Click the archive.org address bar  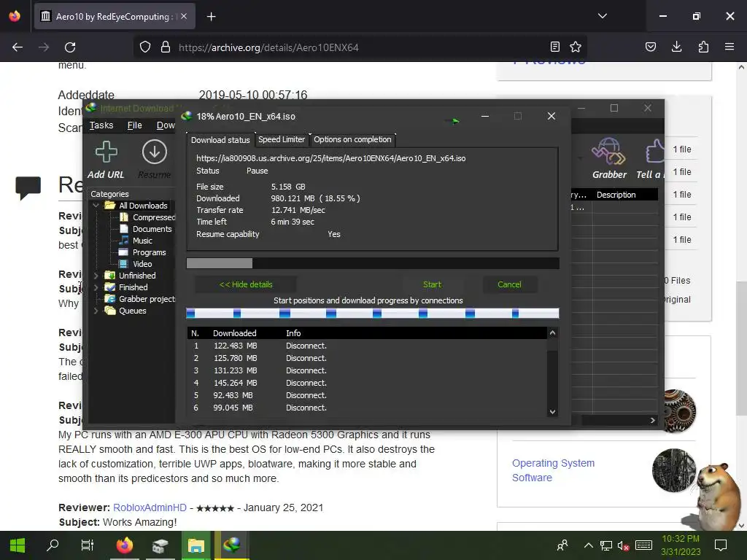tap(360, 47)
